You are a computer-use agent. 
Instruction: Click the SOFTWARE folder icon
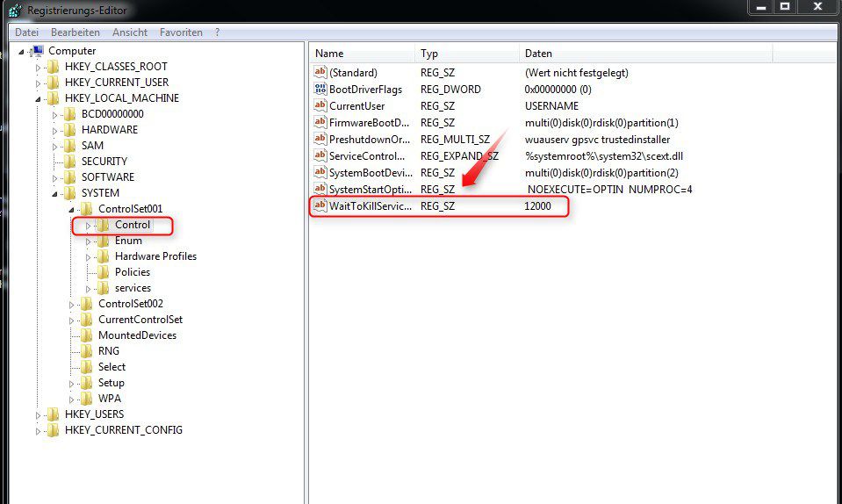[x=69, y=177]
